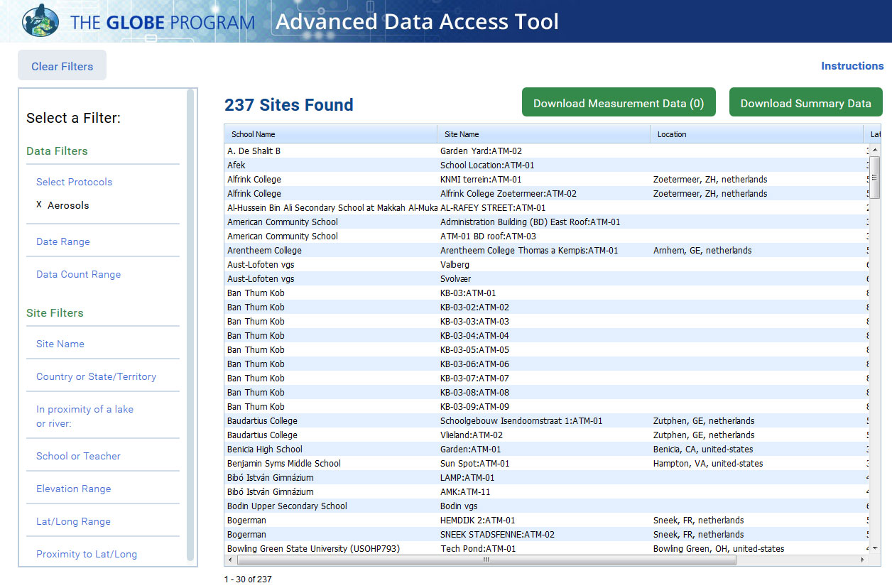This screenshot has width=892, height=588.
Task: Click Clear Filters
Action: (x=62, y=65)
